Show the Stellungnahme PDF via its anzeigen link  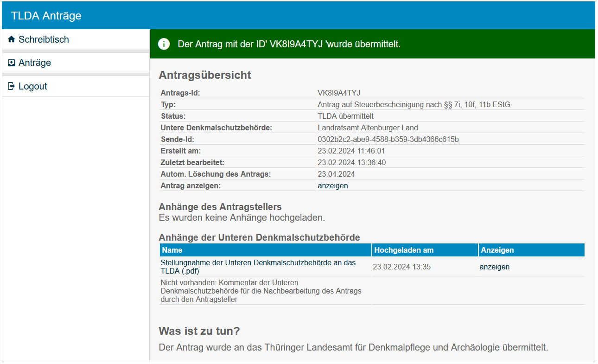coord(494,267)
